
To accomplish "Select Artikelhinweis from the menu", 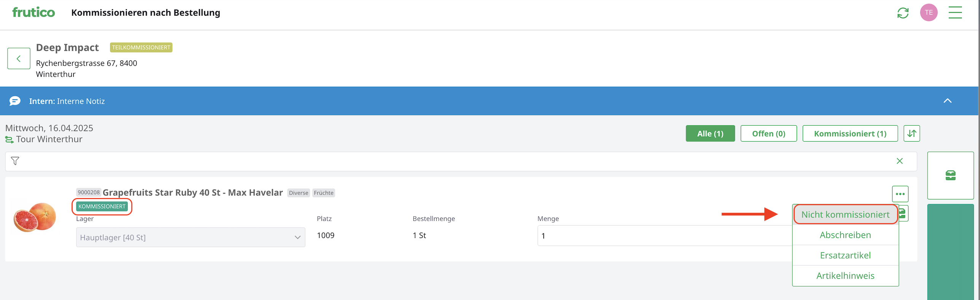I will click(845, 276).
